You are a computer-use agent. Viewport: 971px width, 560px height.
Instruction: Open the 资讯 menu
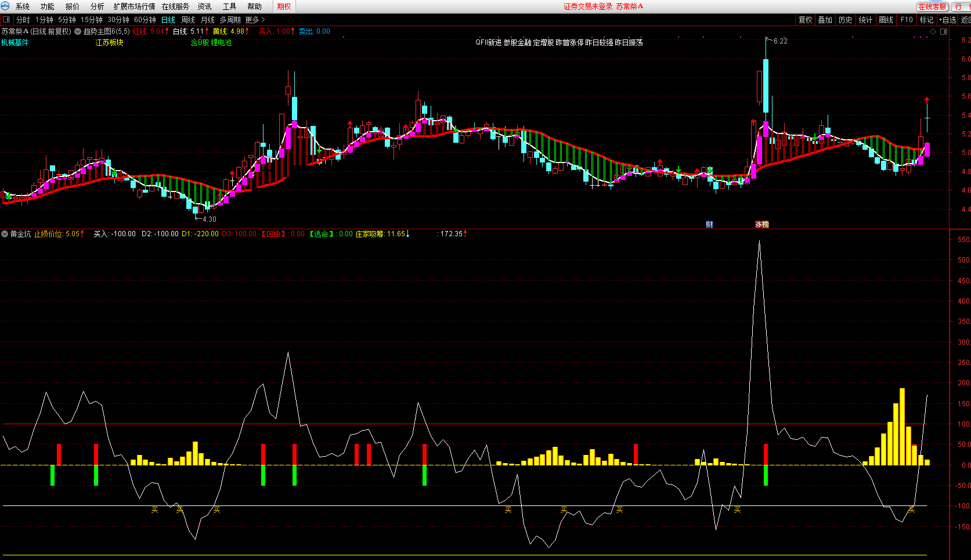coord(204,6)
